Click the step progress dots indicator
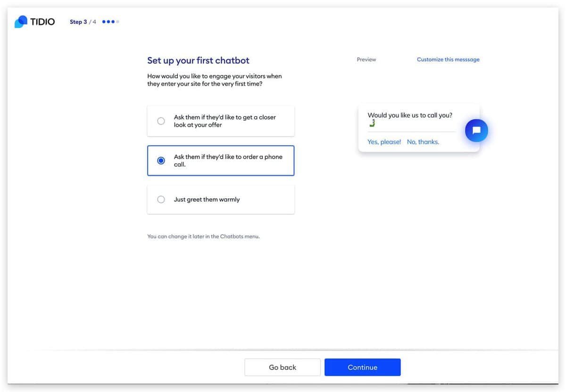 point(110,22)
